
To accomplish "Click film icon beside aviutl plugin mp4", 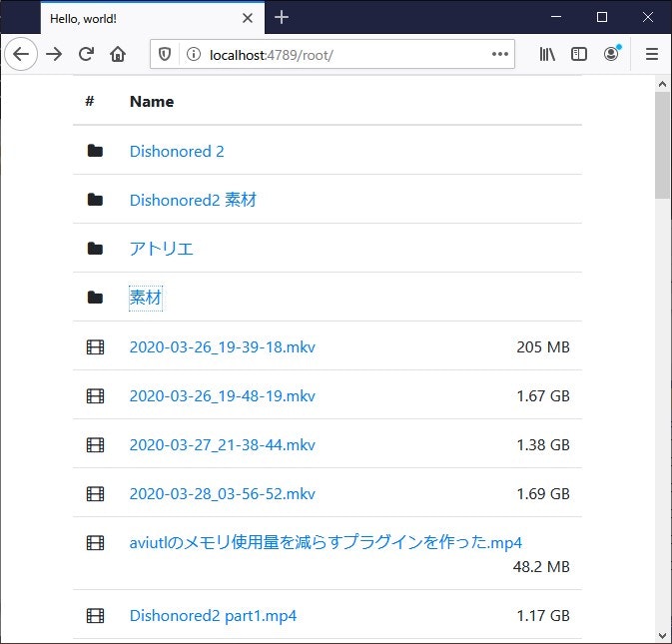I will coord(95,543).
